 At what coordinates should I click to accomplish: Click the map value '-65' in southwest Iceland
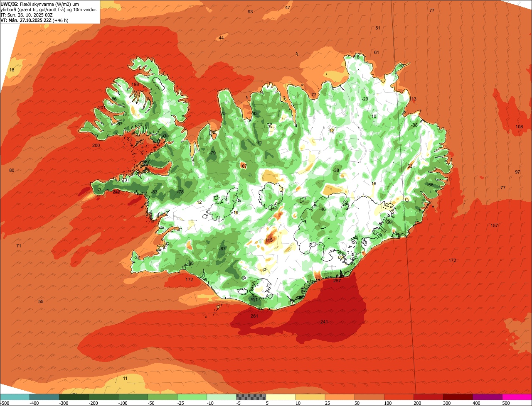(x=190, y=264)
